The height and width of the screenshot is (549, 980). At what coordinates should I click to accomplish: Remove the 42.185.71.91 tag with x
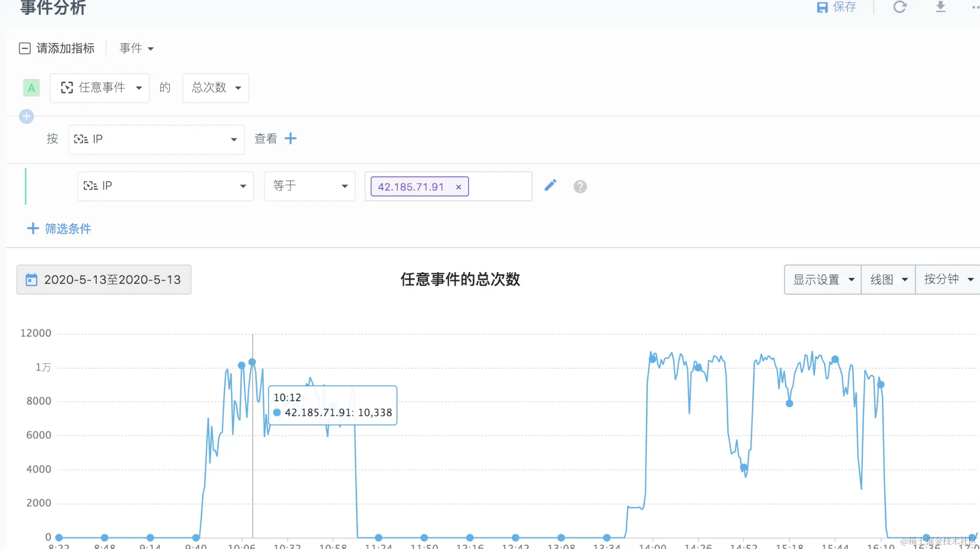tap(458, 187)
